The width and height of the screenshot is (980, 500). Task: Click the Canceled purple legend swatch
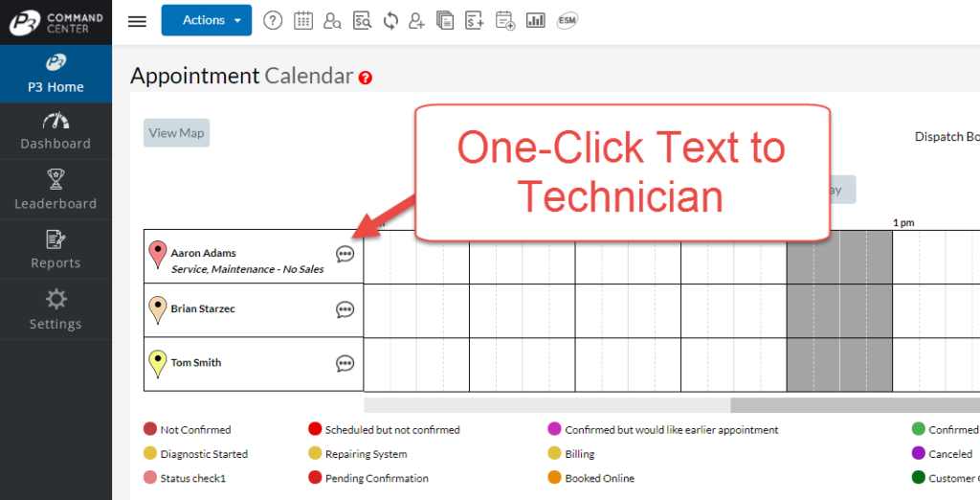tap(918, 453)
